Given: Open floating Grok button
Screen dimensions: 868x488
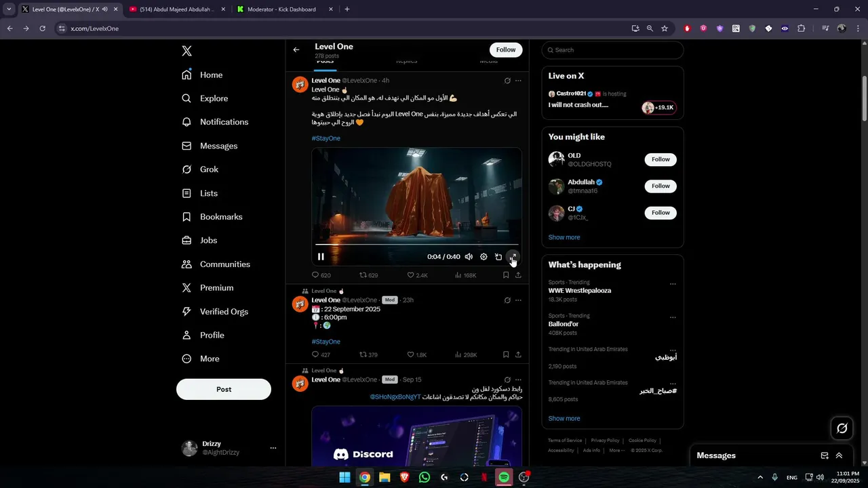Looking at the screenshot, I should 842,428.
